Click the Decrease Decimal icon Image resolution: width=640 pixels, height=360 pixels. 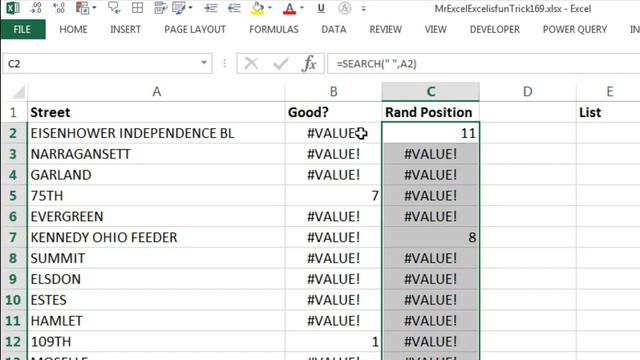[36, 8]
